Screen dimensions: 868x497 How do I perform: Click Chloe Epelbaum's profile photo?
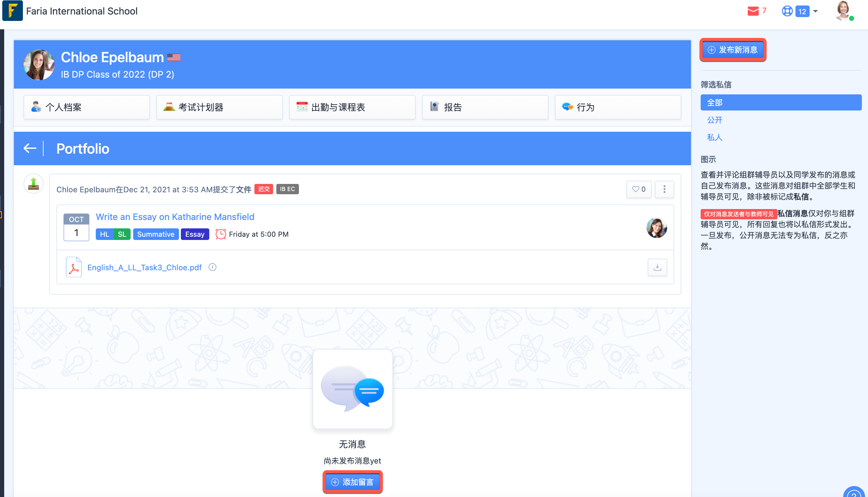[39, 64]
